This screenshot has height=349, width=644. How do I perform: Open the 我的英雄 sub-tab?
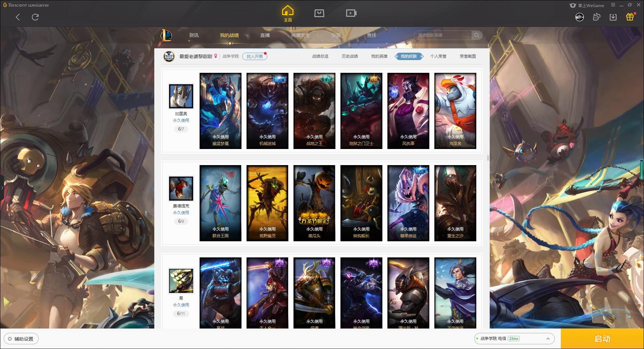[379, 56]
